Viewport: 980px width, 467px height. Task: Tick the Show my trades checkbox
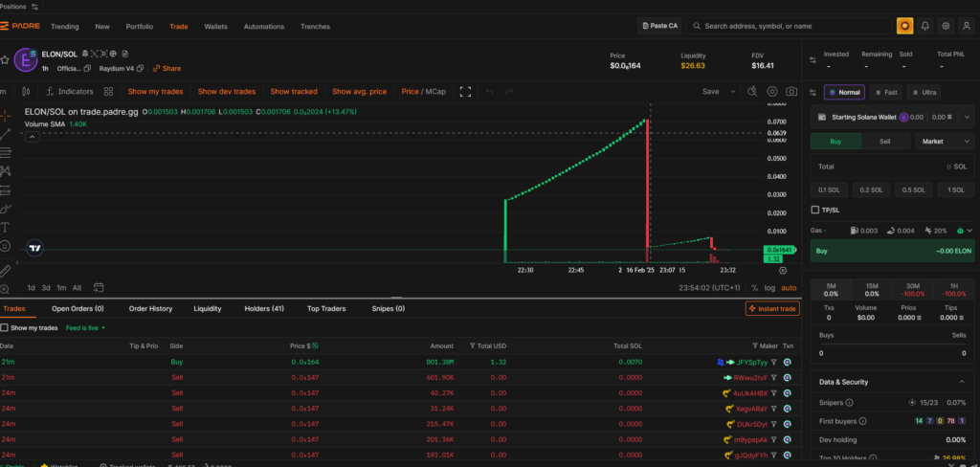click(x=5, y=327)
